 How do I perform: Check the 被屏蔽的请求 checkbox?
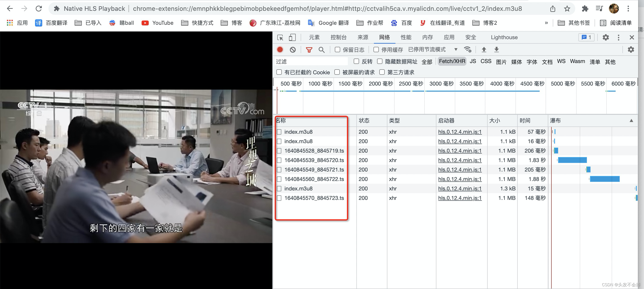coord(337,72)
